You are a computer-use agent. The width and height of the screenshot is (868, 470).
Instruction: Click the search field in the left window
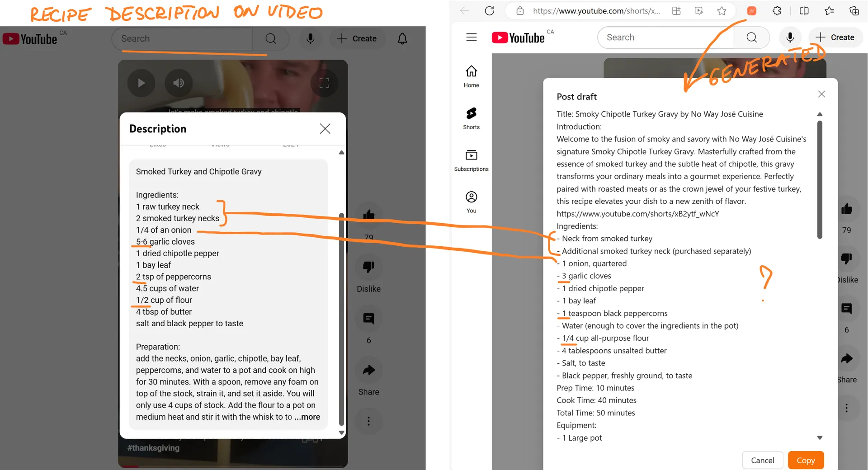point(182,38)
